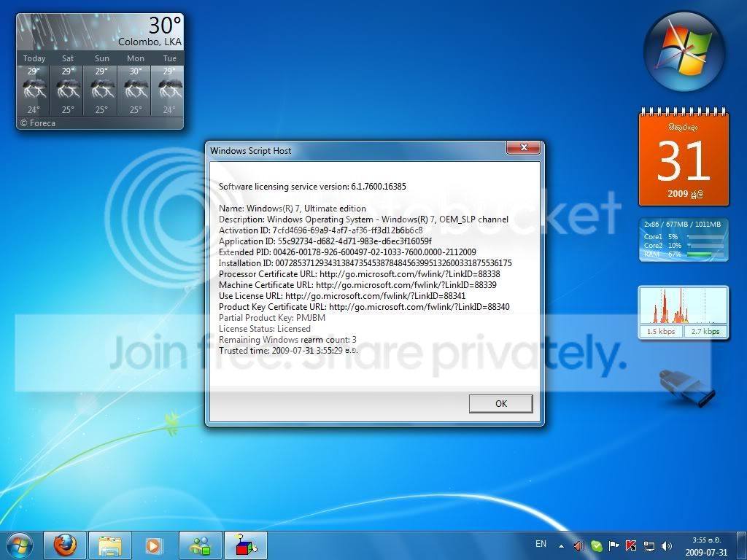Screen dimensions: 747x560
Task: Click OK in Windows Script Host dialog
Action: pos(500,403)
